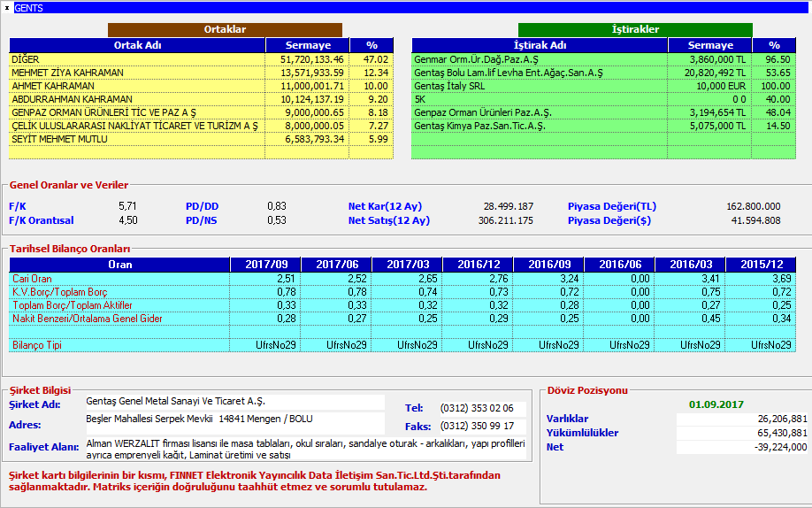Click the 51,720,133.46 capital value
The width and height of the screenshot is (812, 508).
311,59
